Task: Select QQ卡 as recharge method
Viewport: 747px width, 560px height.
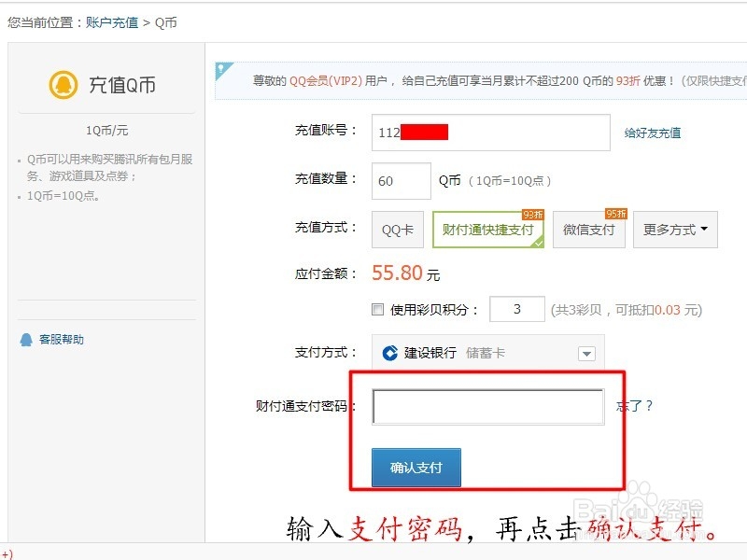Action: pos(397,231)
